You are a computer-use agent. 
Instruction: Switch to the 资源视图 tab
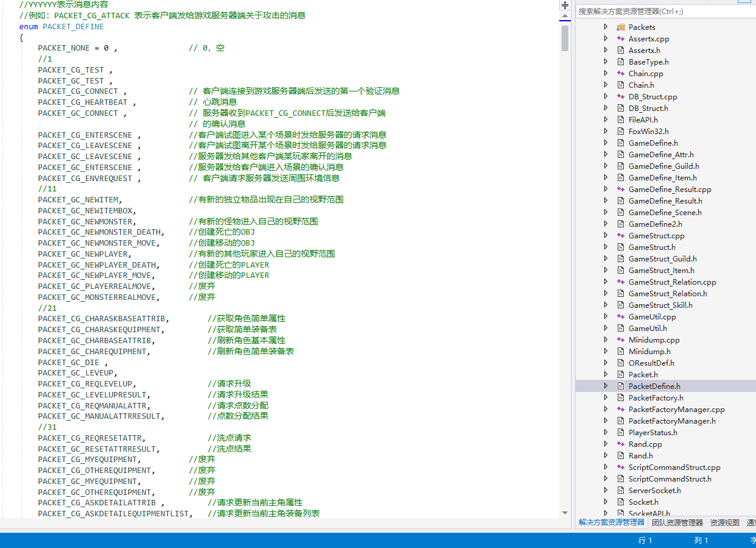pos(724,523)
